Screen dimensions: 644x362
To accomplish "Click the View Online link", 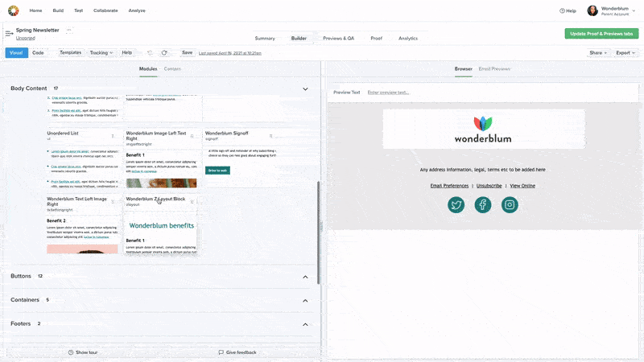I will point(522,186).
